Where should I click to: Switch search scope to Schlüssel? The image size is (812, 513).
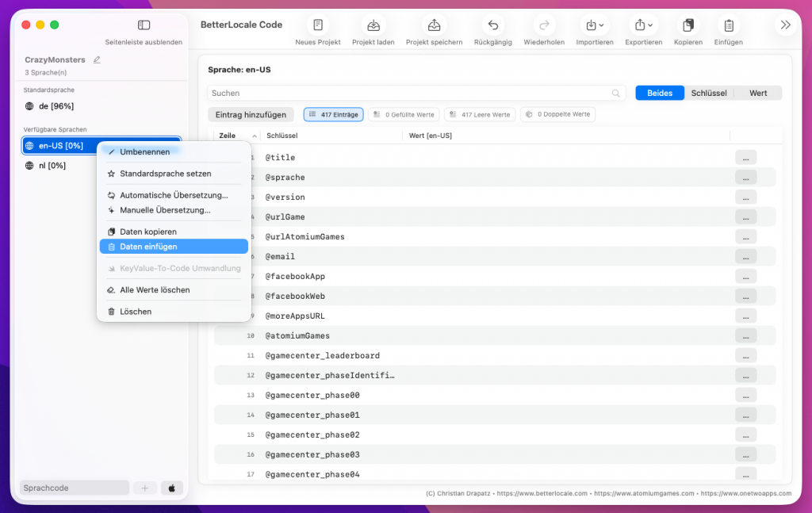(x=709, y=93)
